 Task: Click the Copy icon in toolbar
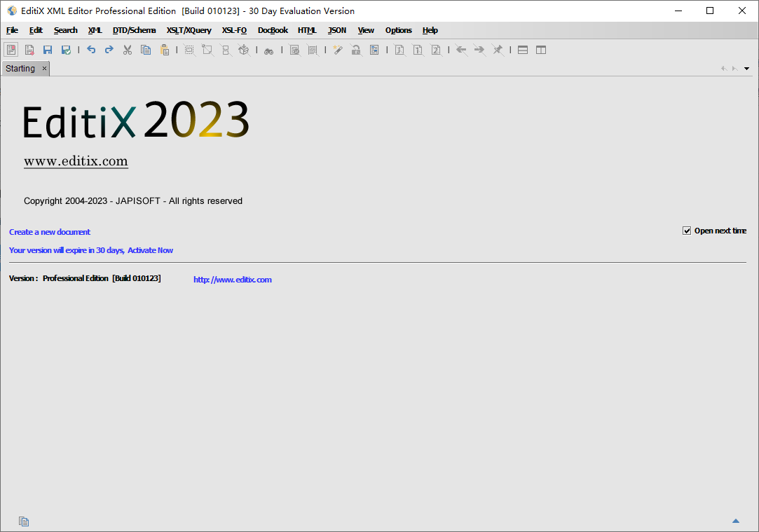tap(146, 50)
